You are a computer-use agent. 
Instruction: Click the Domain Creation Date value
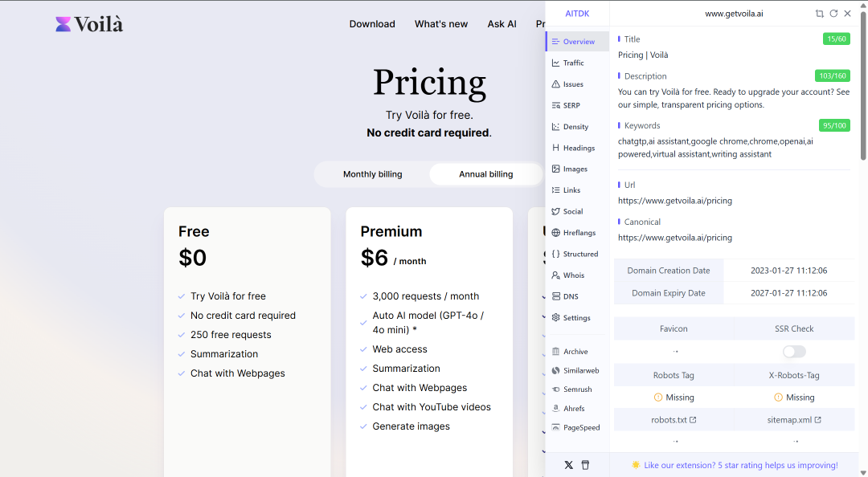(x=789, y=271)
